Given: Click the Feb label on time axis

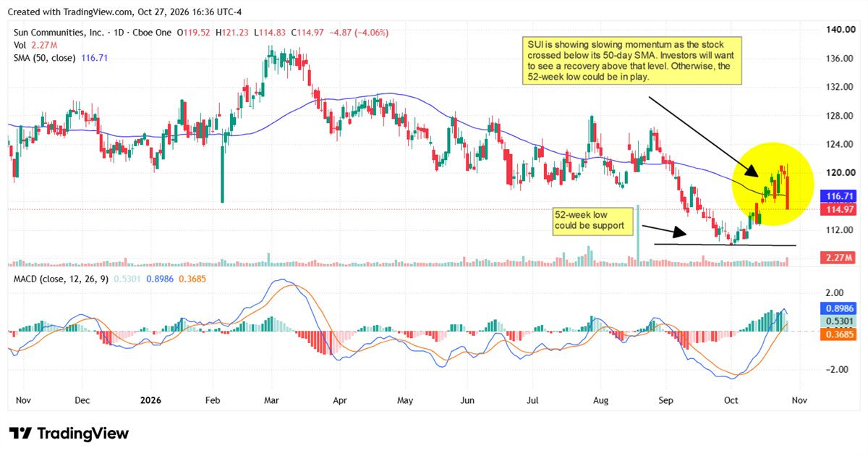Looking at the screenshot, I should tap(212, 400).
